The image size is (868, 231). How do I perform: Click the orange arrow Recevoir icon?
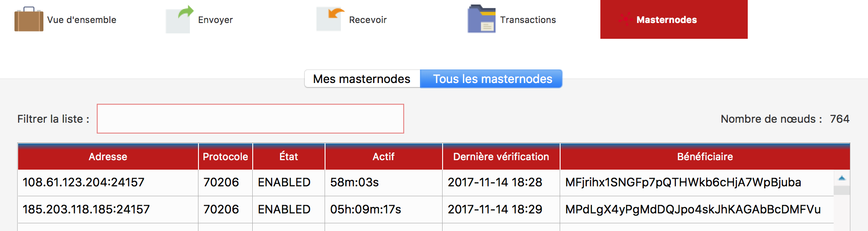point(330,19)
